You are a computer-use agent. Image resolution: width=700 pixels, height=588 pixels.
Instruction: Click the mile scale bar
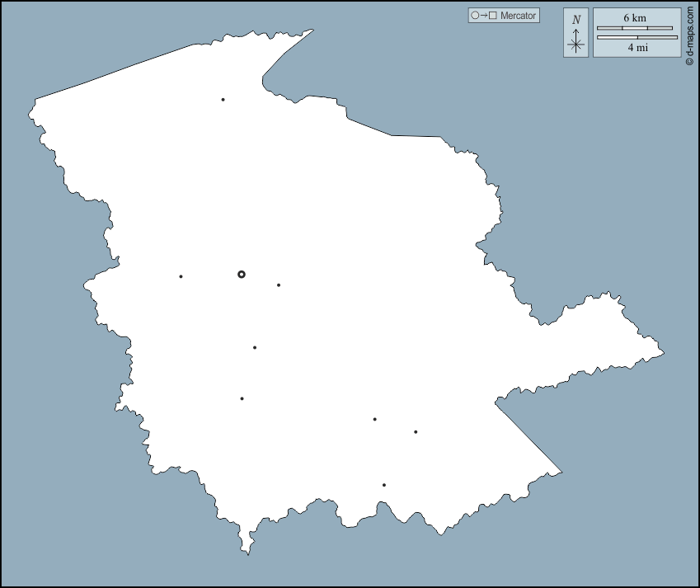click(x=637, y=37)
